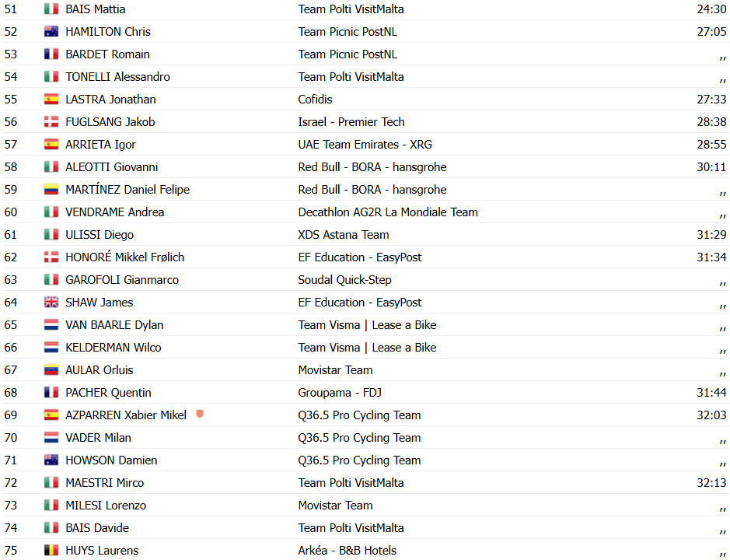Screen dimensions: 730x560
Task: Click the Italian flag beside VENDRAME Andrea
Action: click(51, 212)
